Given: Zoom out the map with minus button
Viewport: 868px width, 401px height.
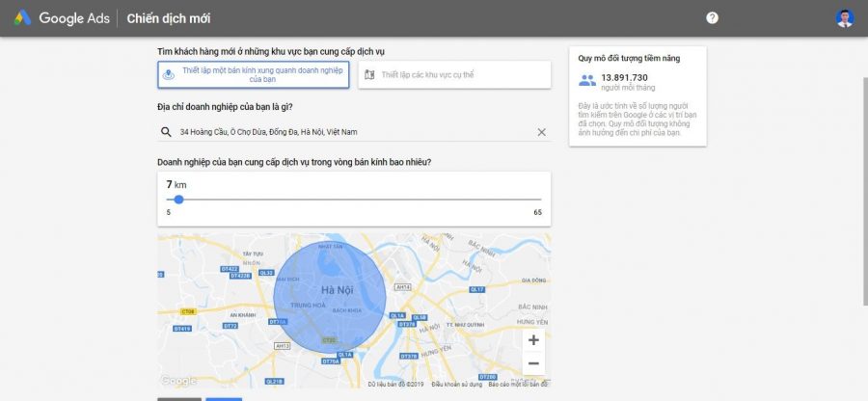Looking at the screenshot, I should point(533,363).
